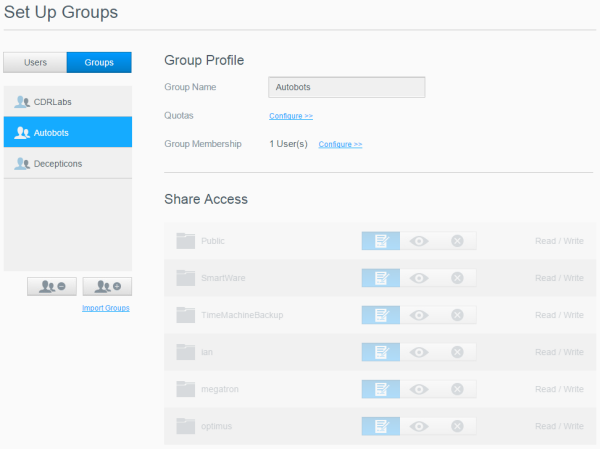Open Quotas Configure link
Image resolution: width=600 pixels, height=449 pixels.
pyautogui.click(x=291, y=116)
